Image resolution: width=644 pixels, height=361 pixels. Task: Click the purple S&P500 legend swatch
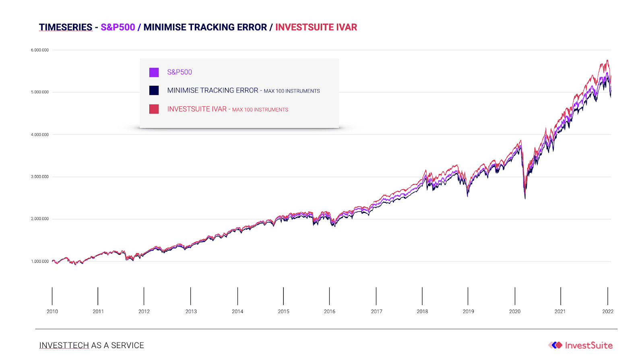coord(154,72)
